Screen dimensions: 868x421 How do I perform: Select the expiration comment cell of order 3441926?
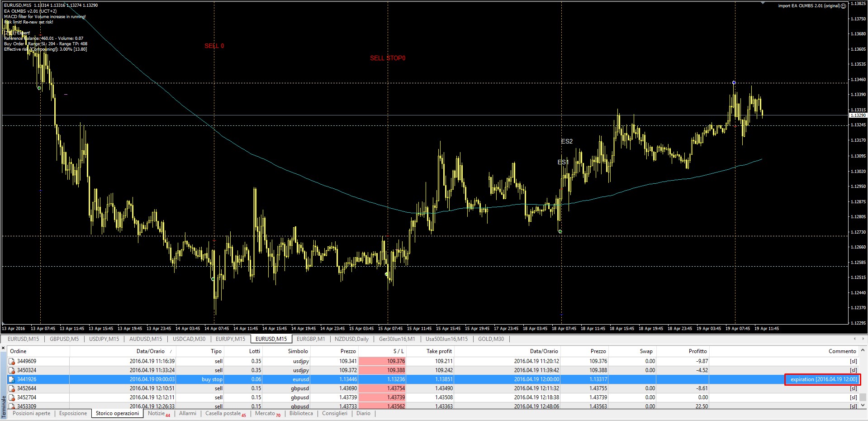click(x=823, y=379)
